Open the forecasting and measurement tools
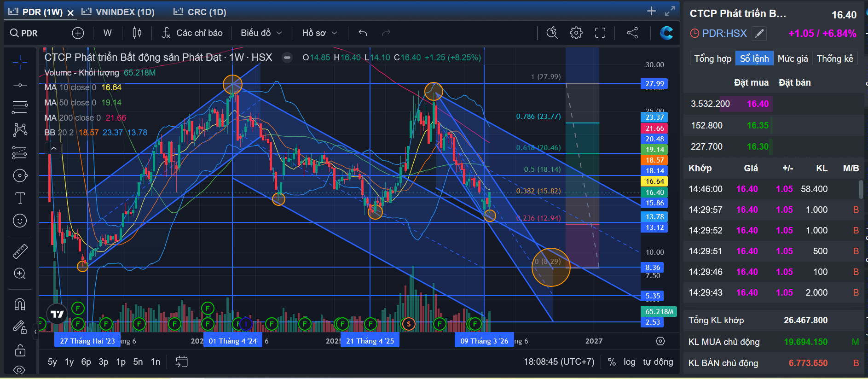Image resolution: width=868 pixels, height=379 pixels. click(x=20, y=152)
